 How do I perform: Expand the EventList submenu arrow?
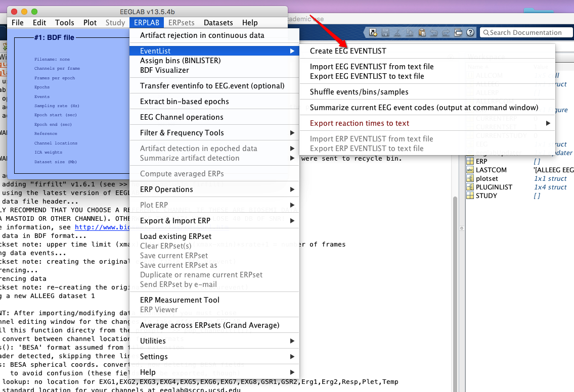click(x=292, y=51)
